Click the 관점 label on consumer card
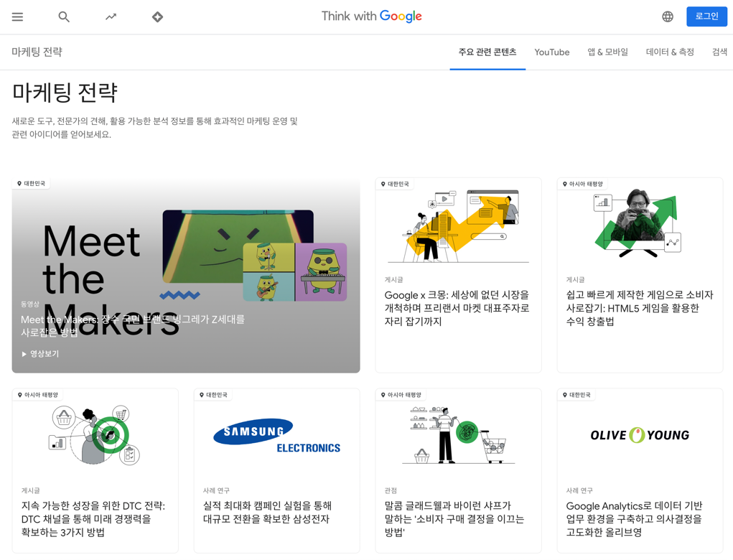 coord(391,490)
